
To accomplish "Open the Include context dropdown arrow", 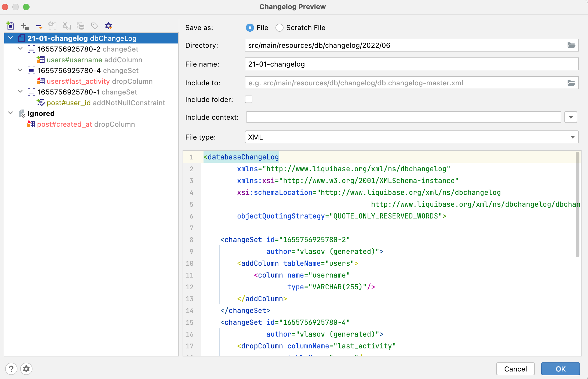I will click(571, 117).
